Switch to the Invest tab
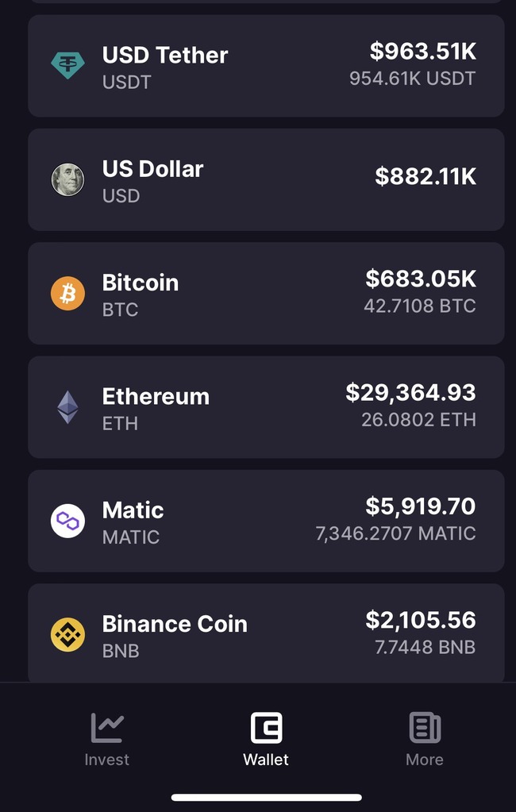 pos(106,760)
